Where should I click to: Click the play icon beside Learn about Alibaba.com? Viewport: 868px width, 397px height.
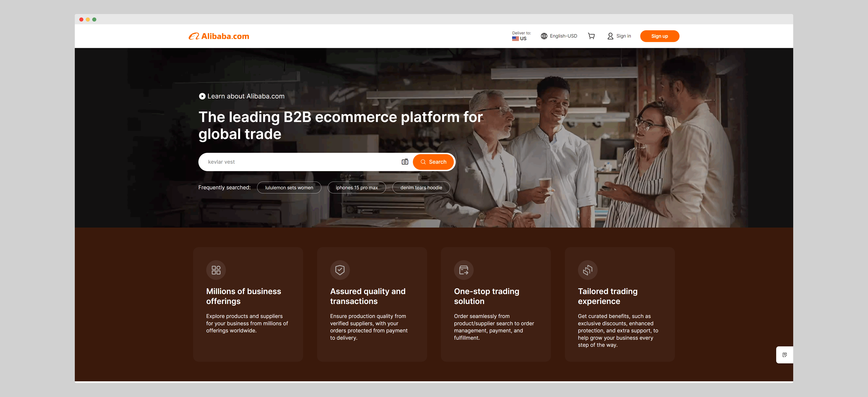(x=202, y=96)
